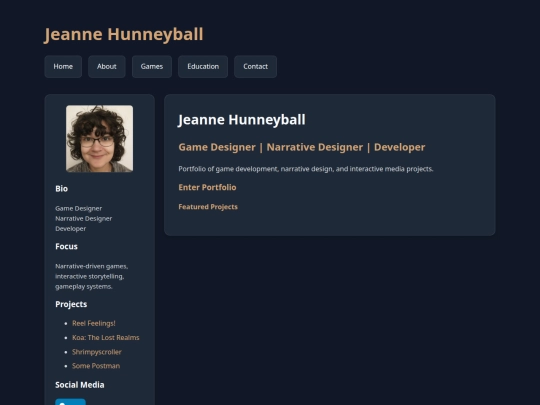Open the Reel Feelings! project link
The height and width of the screenshot is (405, 540).
click(x=94, y=323)
